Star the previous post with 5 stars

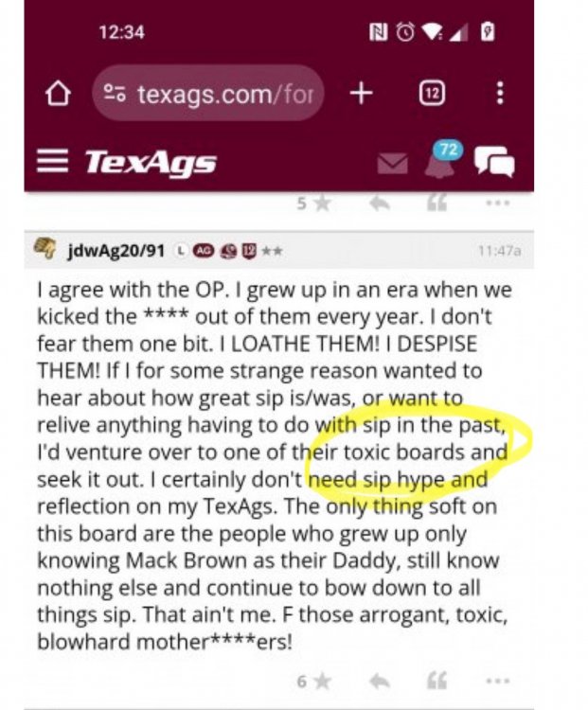(x=314, y=204)
